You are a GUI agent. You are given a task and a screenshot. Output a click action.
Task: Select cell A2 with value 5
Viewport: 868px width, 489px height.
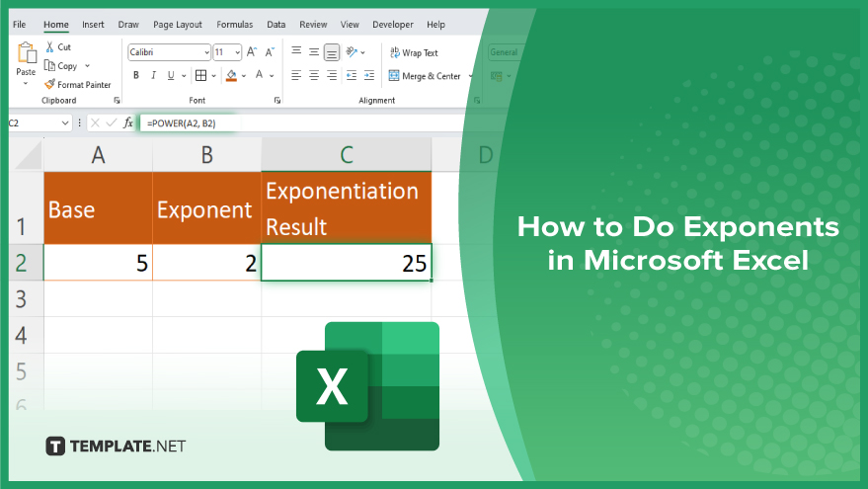click(99, 263)
